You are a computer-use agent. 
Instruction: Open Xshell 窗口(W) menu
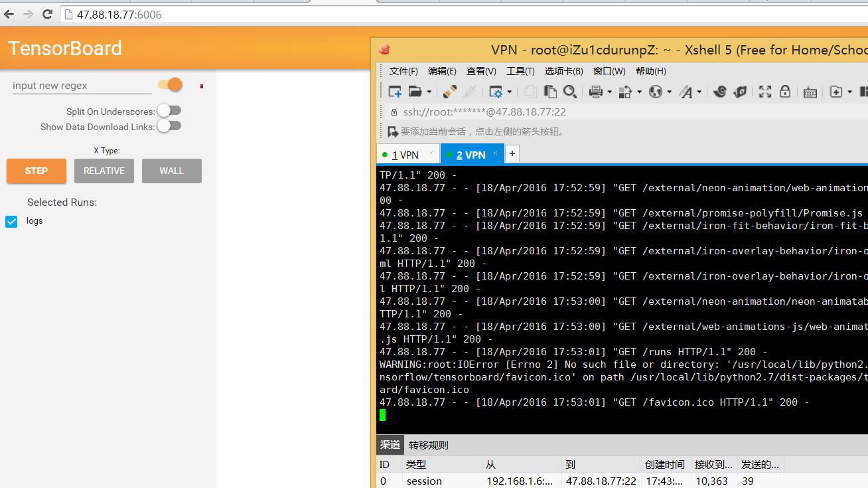(x=609, y=71)
